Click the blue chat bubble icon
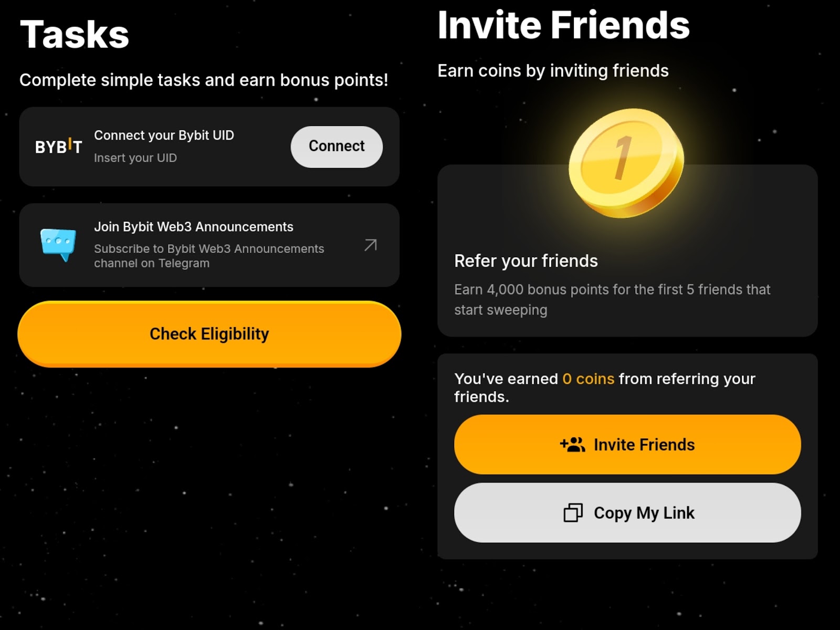The image size is (840, 630). 58,244
